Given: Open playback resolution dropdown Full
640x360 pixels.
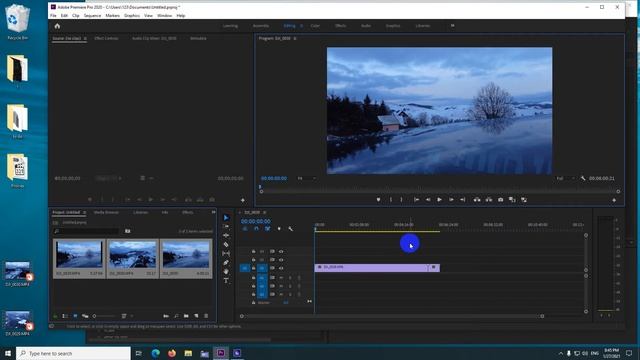Looking at the screenshot, I should [x=566, y=178].
